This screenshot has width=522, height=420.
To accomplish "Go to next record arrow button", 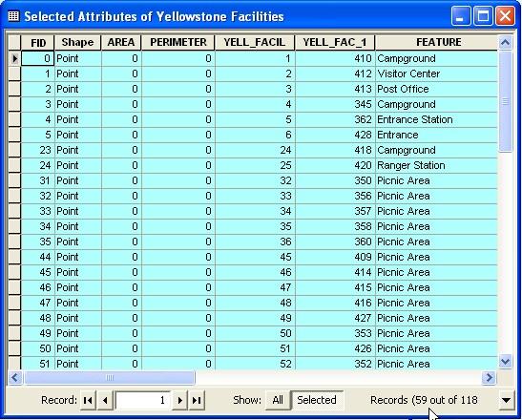I will (x=179, y=400).
